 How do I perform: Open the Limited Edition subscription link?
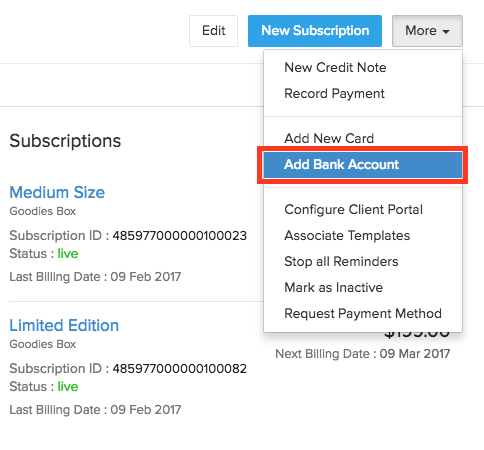(64, 325)
